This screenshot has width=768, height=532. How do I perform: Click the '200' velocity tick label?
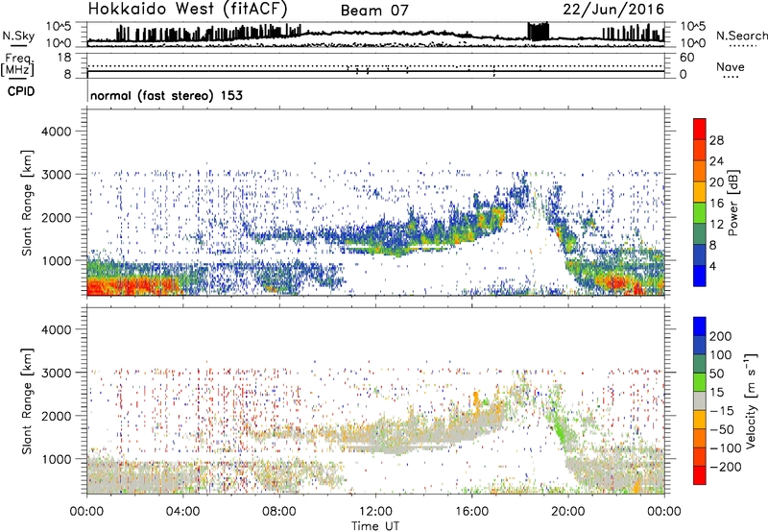click(721, 336)
